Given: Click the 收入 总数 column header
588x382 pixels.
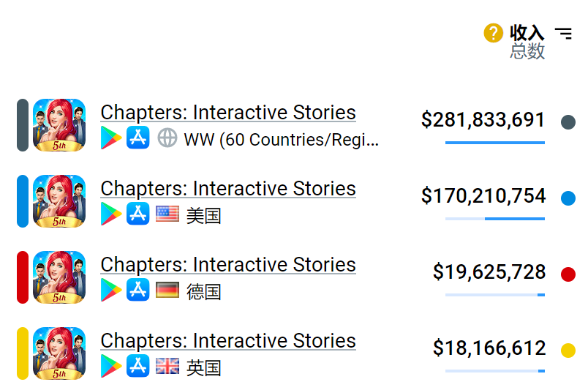Looking at the screenshot, I should [527, 42].
